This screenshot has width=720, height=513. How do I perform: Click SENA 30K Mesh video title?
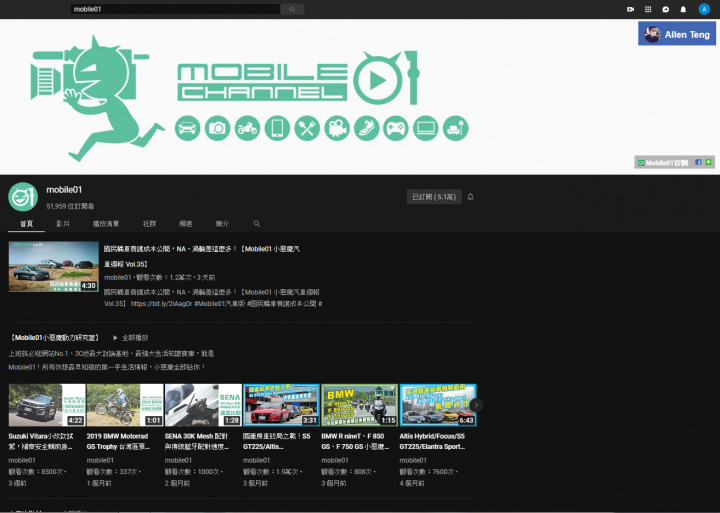(x=197, y=441)
